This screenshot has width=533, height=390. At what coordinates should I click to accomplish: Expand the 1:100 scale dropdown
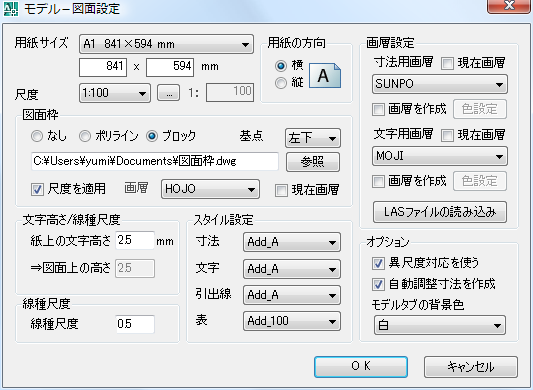pyautogui.click(x=115, y=93)
